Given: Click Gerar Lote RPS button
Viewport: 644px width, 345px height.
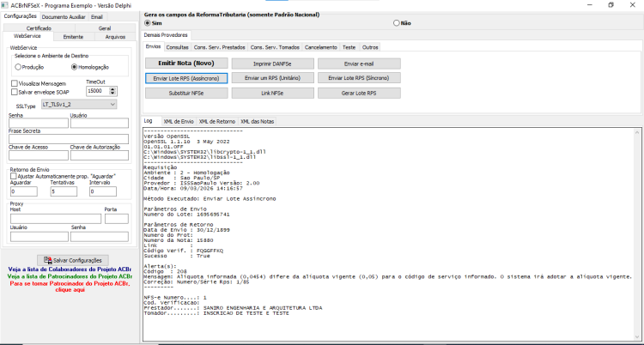Looking at the screenshot, I should (x=359, y=93).
